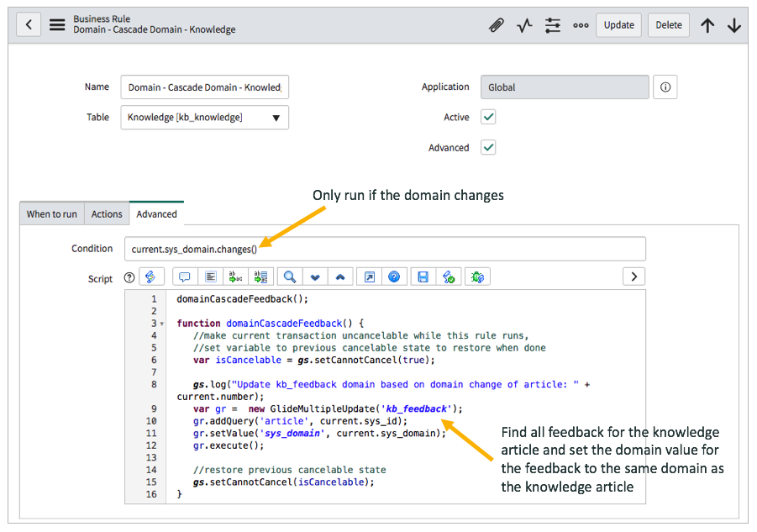This screenshot has width=757, height=532.
Task: Run syntax check on the script
Action: (449, 277)
